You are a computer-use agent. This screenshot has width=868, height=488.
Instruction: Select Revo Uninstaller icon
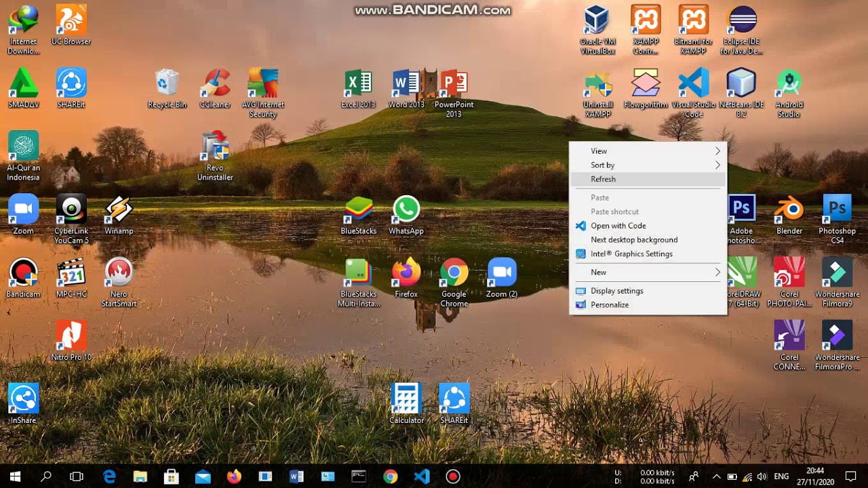point(215,156)
